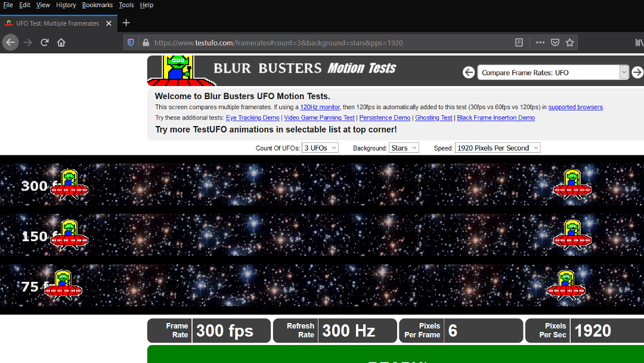Click the 300 fps UFO on the left
The image size is (644, 363).
click(x=69, y=184)
